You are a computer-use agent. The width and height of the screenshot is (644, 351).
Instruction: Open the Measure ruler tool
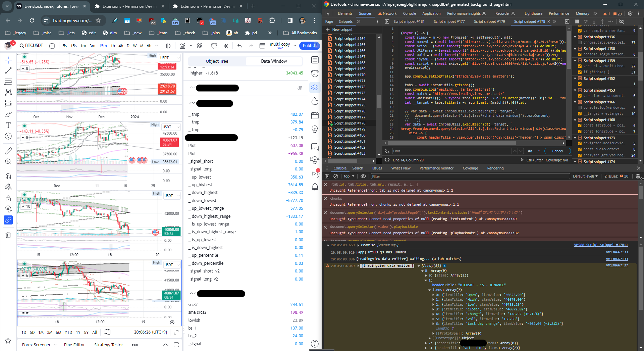pyautogui.click(x=8, y=150)
